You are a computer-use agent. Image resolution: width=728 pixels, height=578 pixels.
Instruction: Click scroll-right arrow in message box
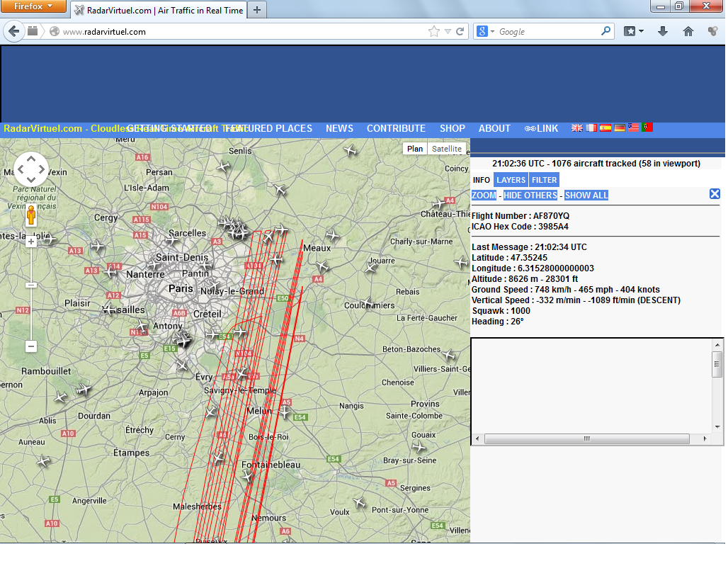705,438
